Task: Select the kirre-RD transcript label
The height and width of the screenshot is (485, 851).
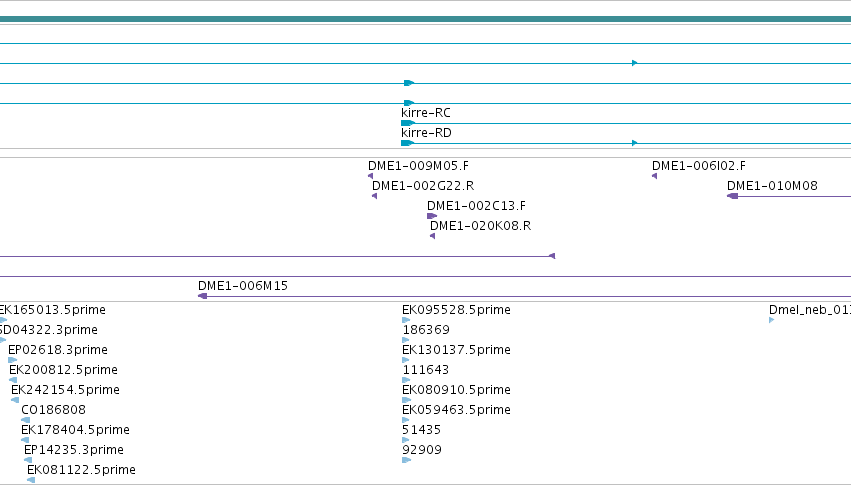Action: 426,133
